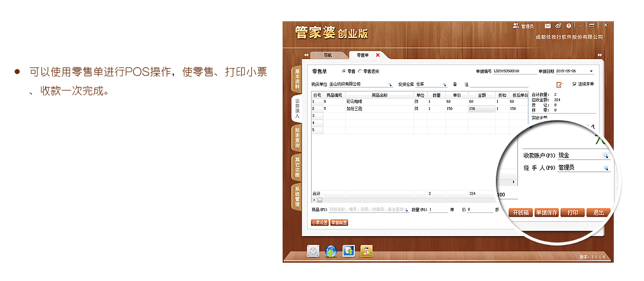
Task: Click the 数量 (F6) input field
Action: pyautogui.click(x=438, y=209)
